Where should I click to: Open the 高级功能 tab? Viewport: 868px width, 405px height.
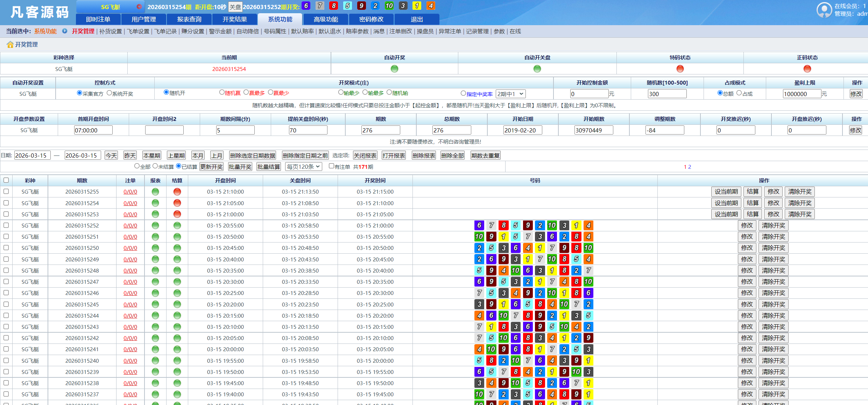click(x=325, y=19)
